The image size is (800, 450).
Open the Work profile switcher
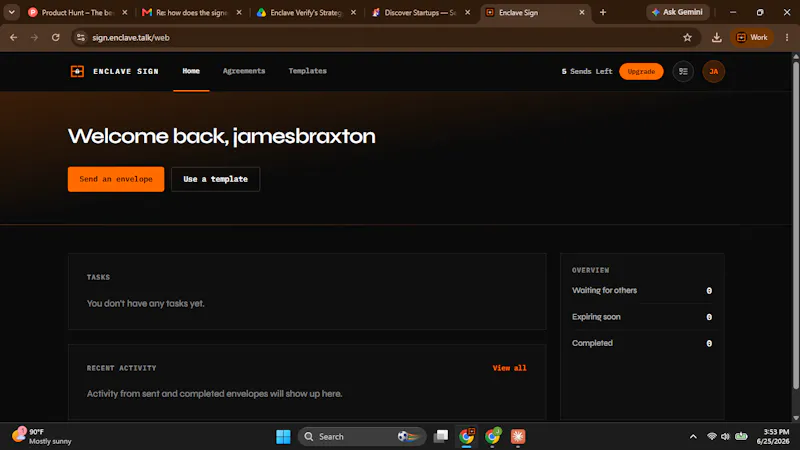coord(752,37)
